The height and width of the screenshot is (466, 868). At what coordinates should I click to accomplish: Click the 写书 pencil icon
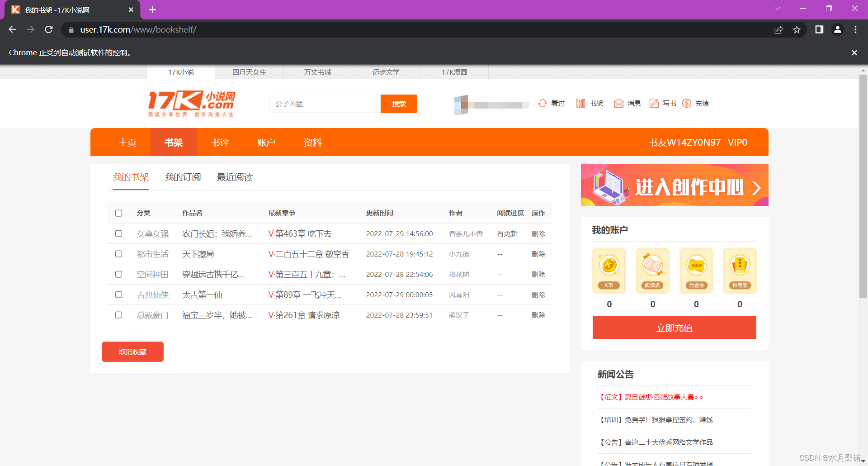click(x=654, y=104)
